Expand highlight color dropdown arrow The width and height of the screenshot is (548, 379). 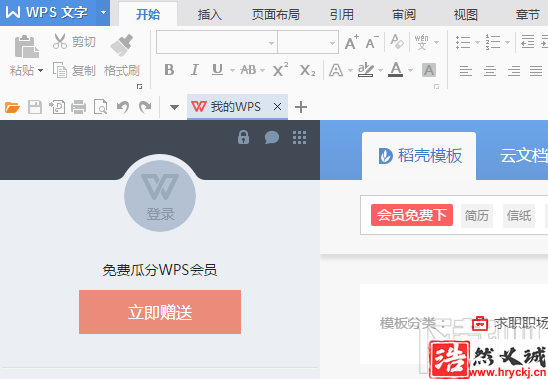point(381,70)
